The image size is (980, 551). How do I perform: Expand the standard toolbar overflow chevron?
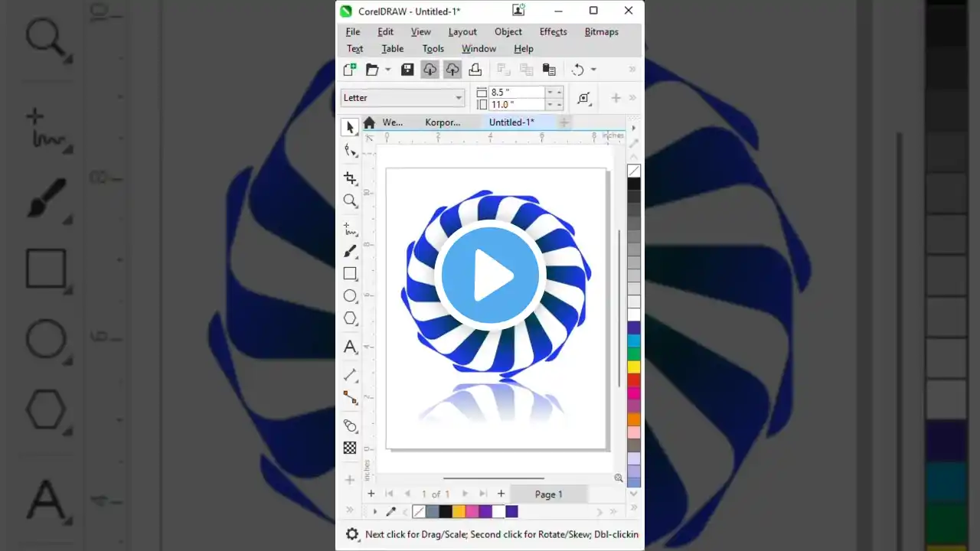632,70
